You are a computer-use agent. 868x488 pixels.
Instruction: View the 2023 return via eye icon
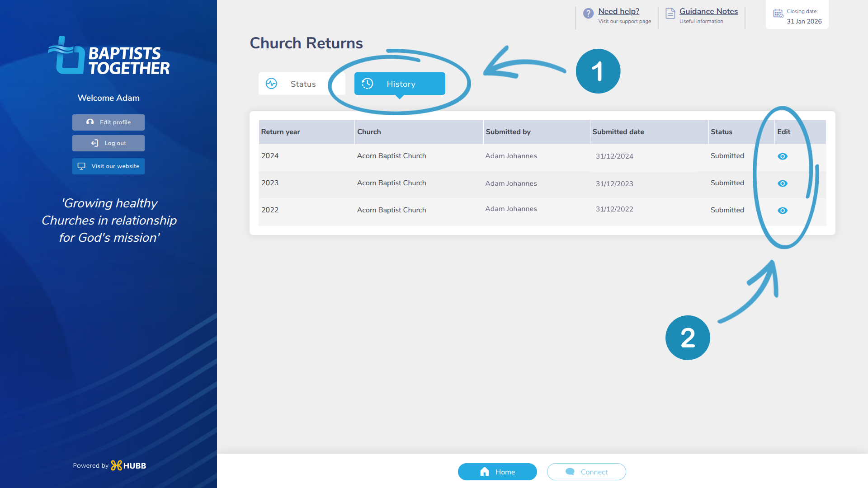click(783, 183)
